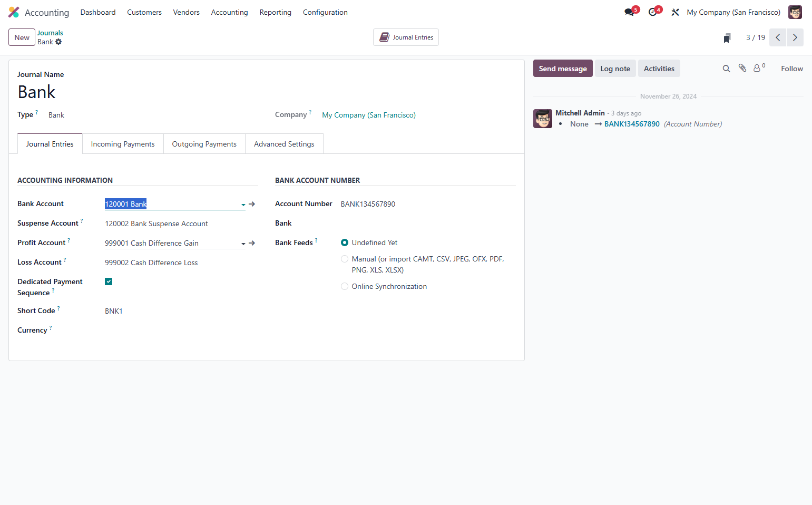Screen dimensions: 812x505
Task: Switch to the Advanced Settings tab
Action: point(284,144)
